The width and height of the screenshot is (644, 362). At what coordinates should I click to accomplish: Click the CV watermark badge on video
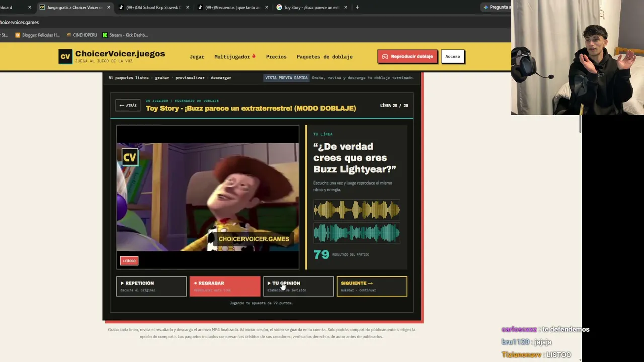pos(130,157)
